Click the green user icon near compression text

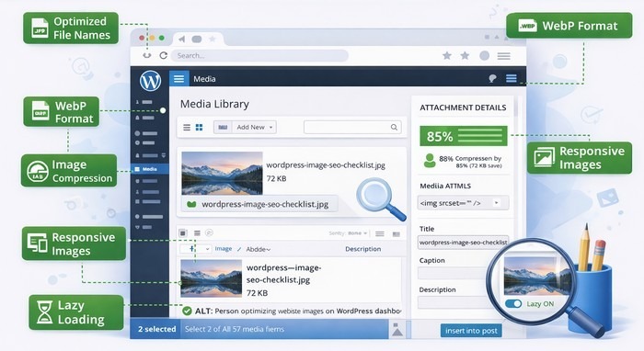(430, 160)
